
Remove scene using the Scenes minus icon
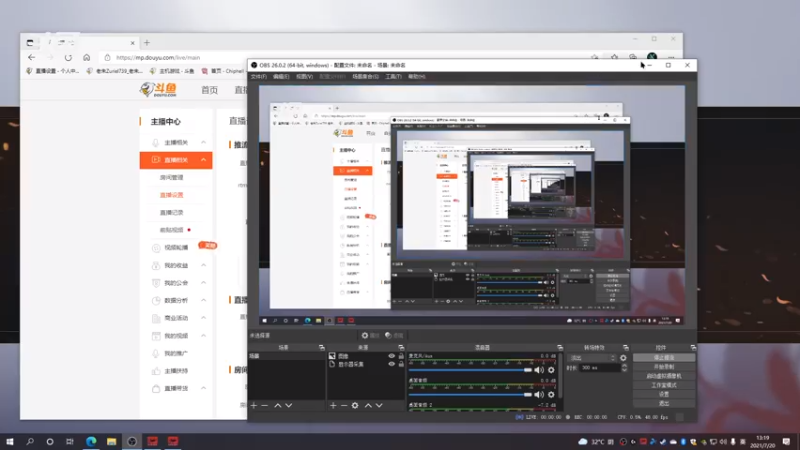tap(264, 405)
